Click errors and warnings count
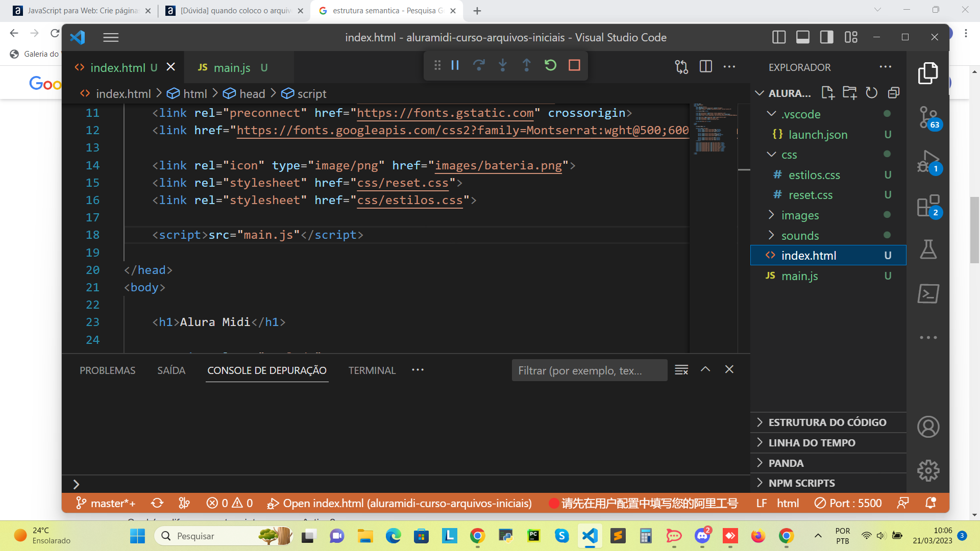The image size is (980, 551). [x=230, y=503]
